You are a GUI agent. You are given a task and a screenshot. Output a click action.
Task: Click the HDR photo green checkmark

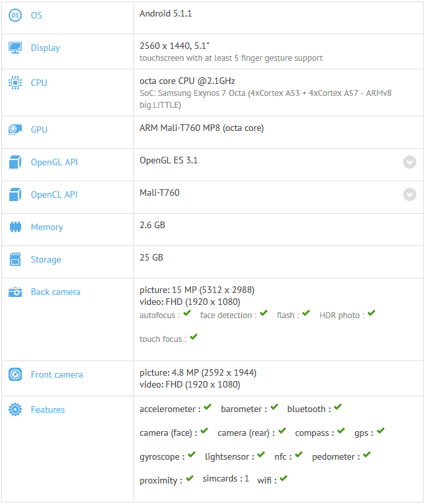tap(371, 314)
